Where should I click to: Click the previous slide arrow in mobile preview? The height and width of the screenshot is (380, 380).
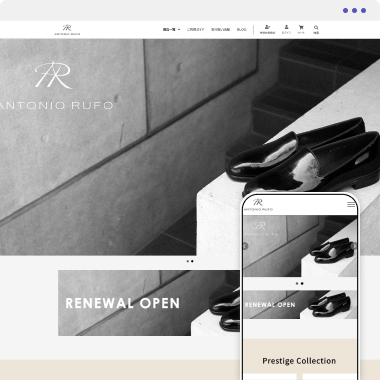tap(245, 246)
